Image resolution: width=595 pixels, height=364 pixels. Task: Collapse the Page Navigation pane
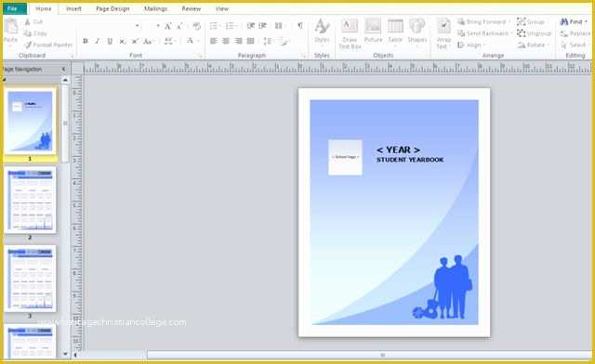point(63,69)
